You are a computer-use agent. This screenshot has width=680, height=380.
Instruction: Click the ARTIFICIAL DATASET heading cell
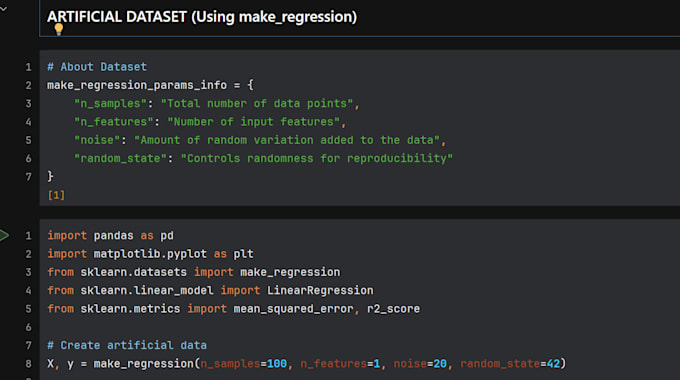click(x=202, y=17)
